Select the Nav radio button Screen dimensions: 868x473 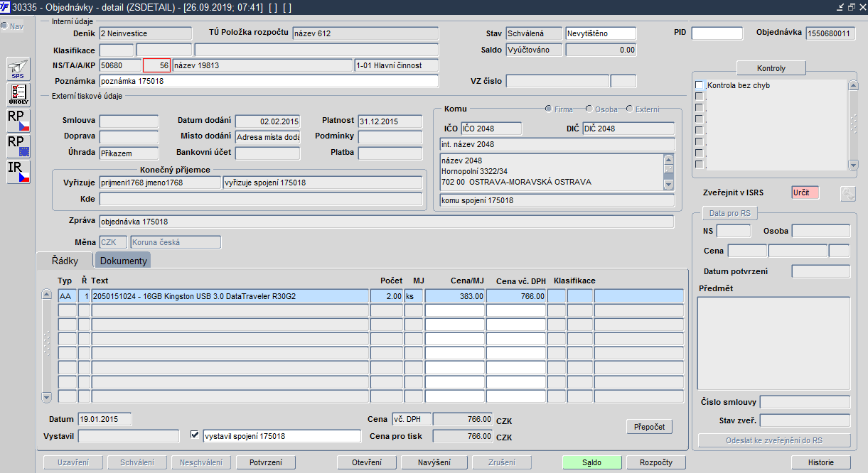tap(4, 26)
